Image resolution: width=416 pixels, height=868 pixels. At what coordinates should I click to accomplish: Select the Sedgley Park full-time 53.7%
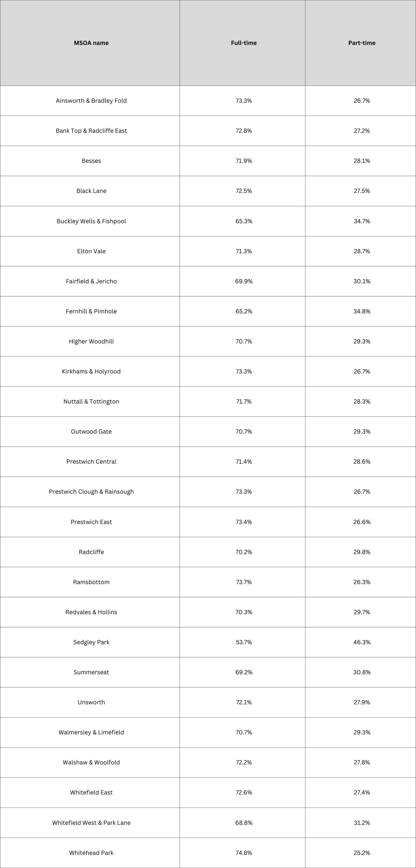(244, 642)
